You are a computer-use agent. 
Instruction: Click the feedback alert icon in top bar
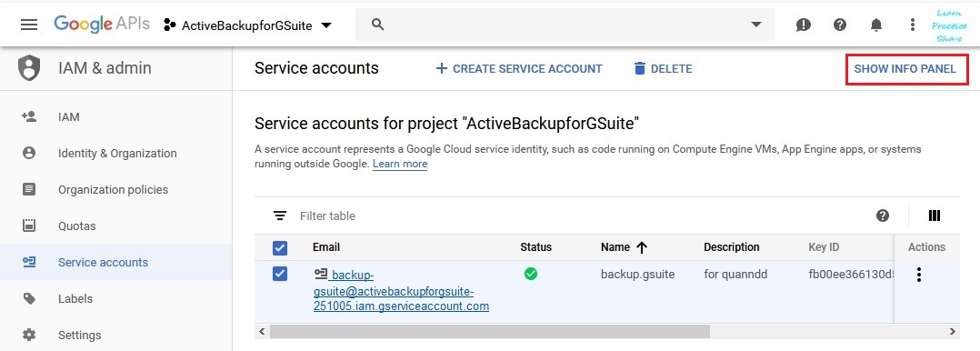[803, 25]
